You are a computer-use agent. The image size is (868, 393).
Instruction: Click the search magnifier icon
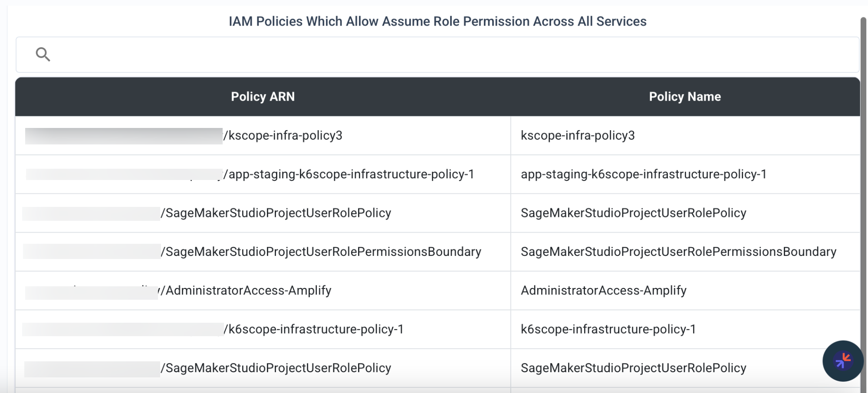(x=43, y=55)
